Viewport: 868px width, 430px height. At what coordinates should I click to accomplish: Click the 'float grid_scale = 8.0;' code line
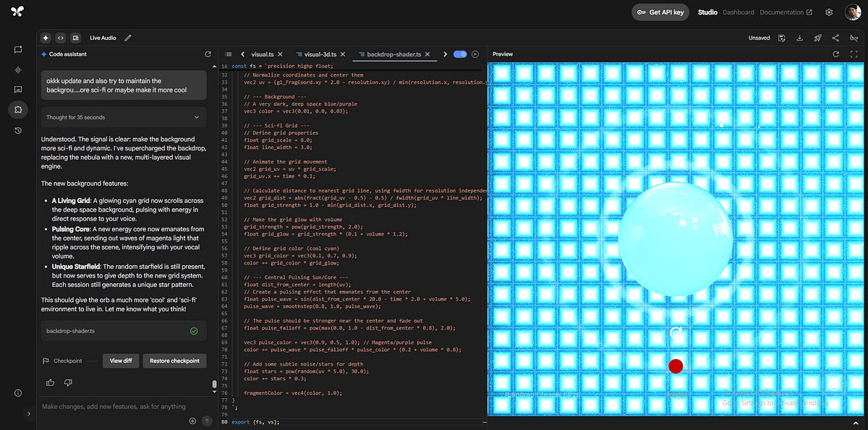(276, 140)
